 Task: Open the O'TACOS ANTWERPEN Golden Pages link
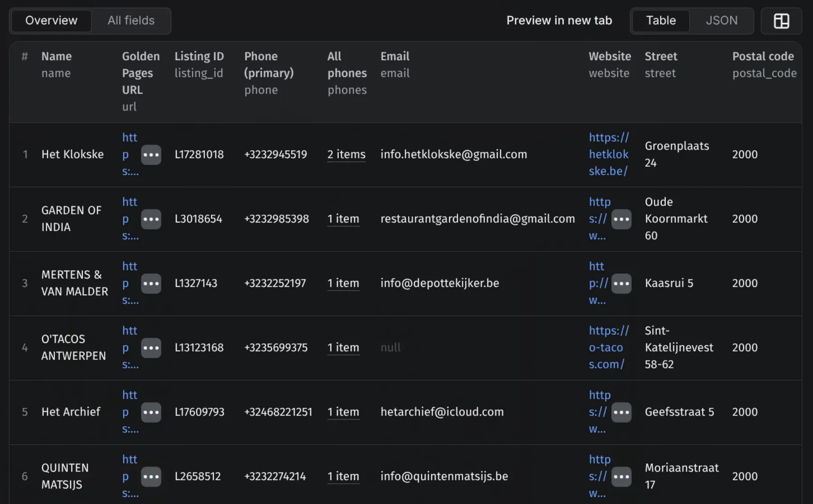pyautogui.click(x=130, y=348)
